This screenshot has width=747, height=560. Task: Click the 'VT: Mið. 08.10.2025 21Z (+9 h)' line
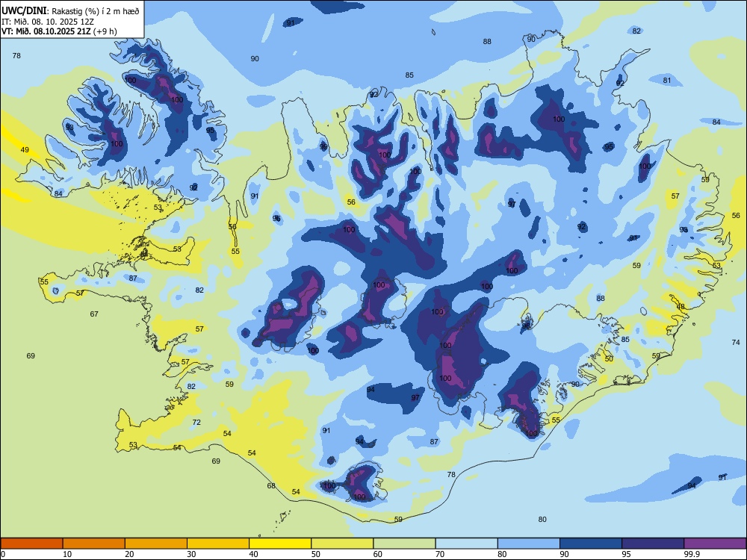[x=59, y=31]
